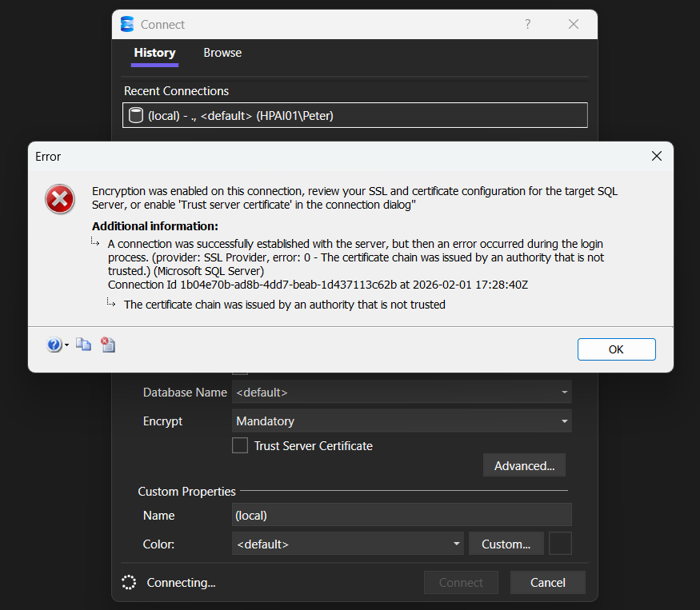Image resolution: width=700 pixels, height=610 pixels.
Task: Click the Connecting spinner icon
Action: pos(129,583)
